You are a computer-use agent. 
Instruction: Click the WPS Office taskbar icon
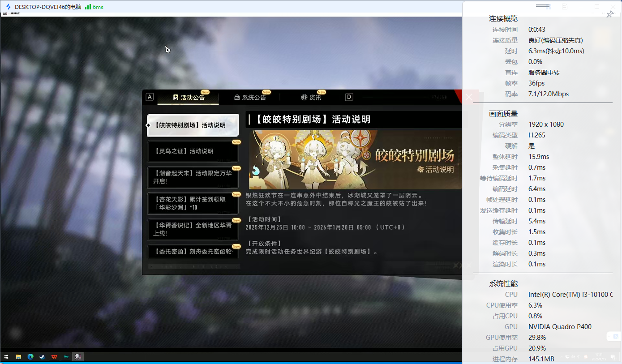(x=54, y=356)
